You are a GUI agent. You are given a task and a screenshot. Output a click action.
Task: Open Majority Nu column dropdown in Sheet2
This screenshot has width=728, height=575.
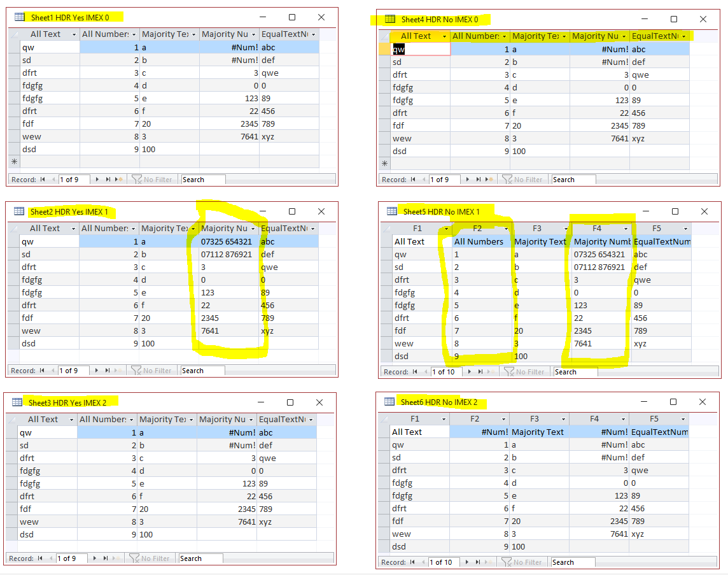pyautogui.click(x=253, y=229)
